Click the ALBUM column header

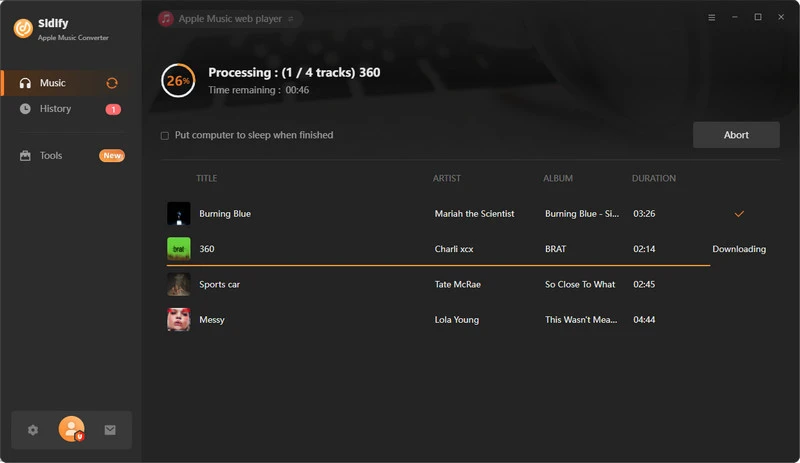(x=558, y=178)
